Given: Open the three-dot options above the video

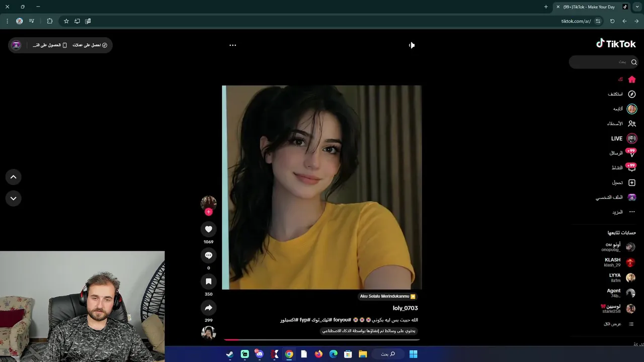Looking at the screenshot, I should [x=232, y=45].
